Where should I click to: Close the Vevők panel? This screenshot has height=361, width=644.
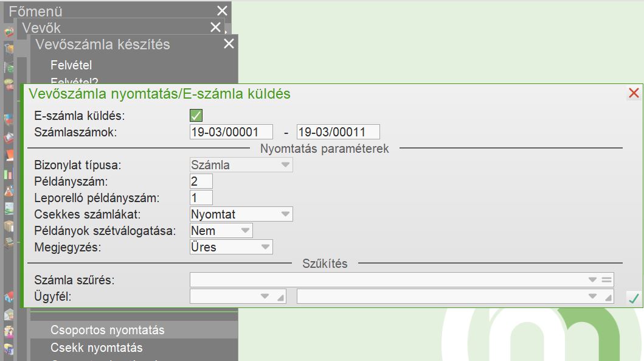coord(216,27)
